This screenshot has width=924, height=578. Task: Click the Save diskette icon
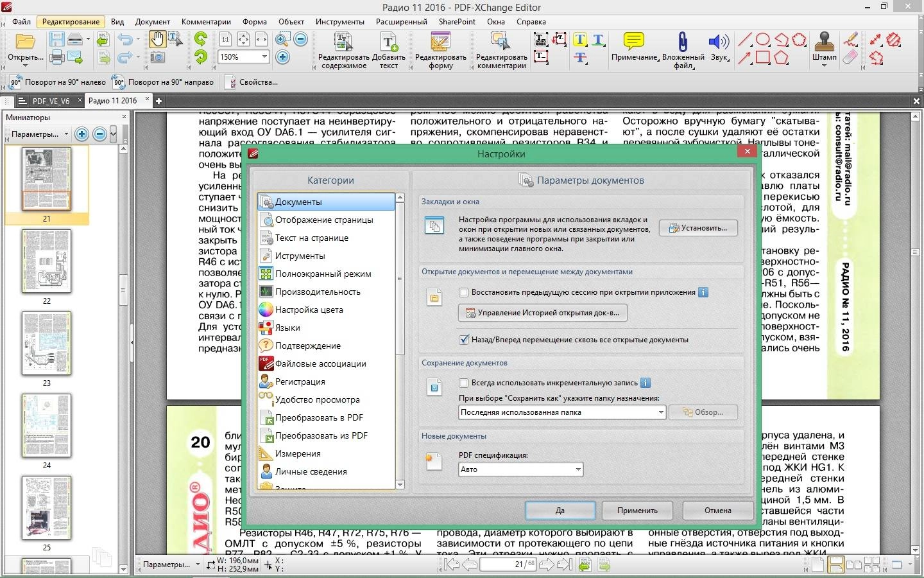tap(57, 40)
